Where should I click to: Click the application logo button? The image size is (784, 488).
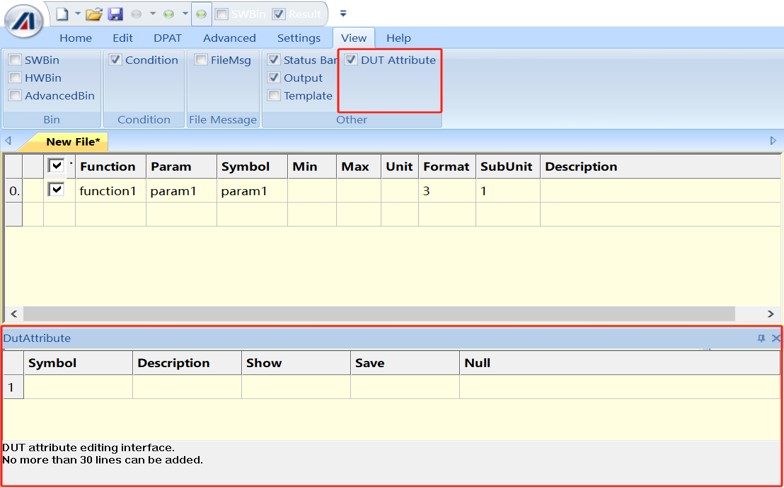[22, 19]
